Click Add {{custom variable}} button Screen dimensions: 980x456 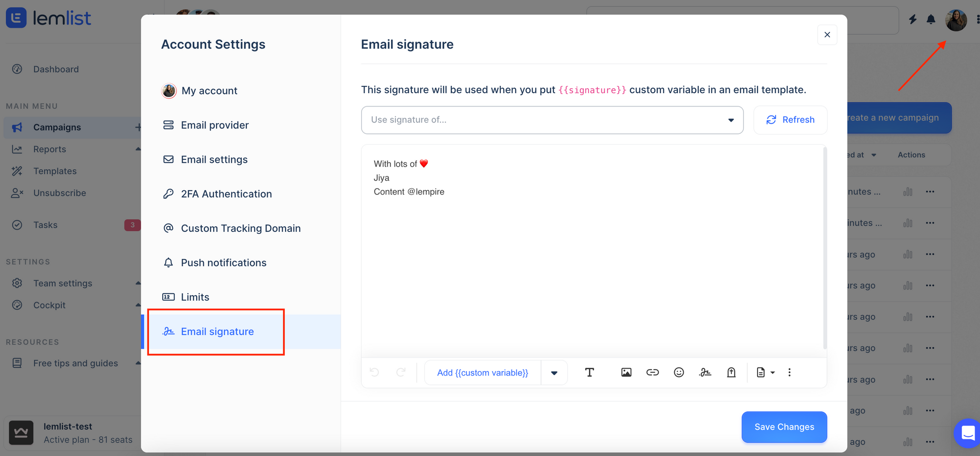tap(483, 373)
